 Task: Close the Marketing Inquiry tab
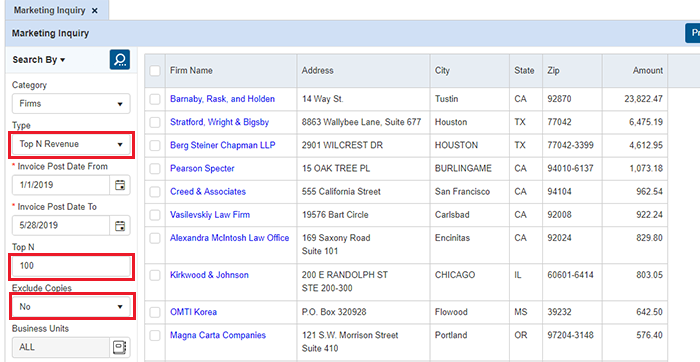tap(95, 11)
